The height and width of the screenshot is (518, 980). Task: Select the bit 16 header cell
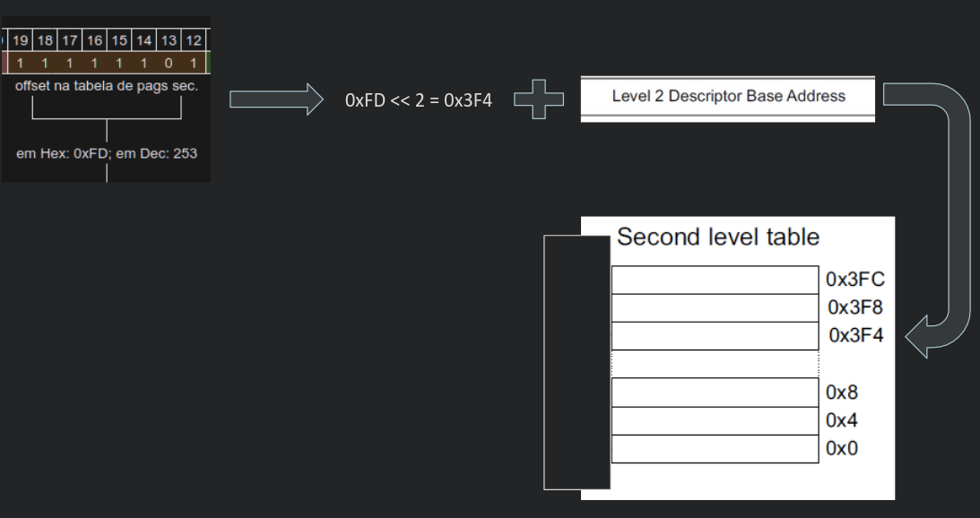pyautogui.click(x=95, y=41)
